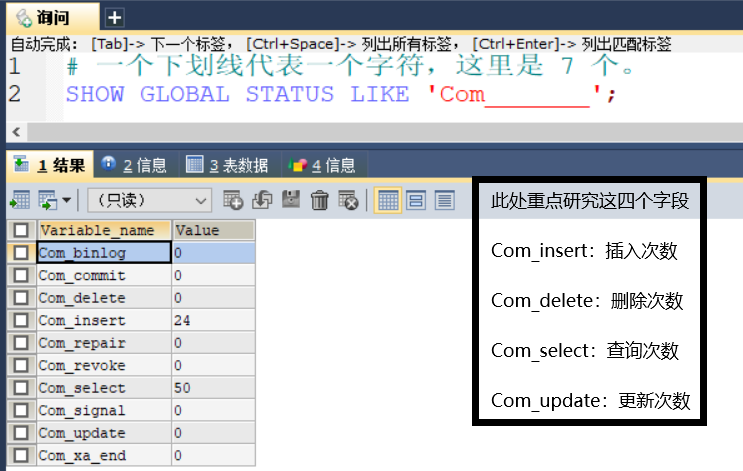
Task: Open dropdown arrow beside export icon
Action: pyautogui.click(x=67, y=200)
